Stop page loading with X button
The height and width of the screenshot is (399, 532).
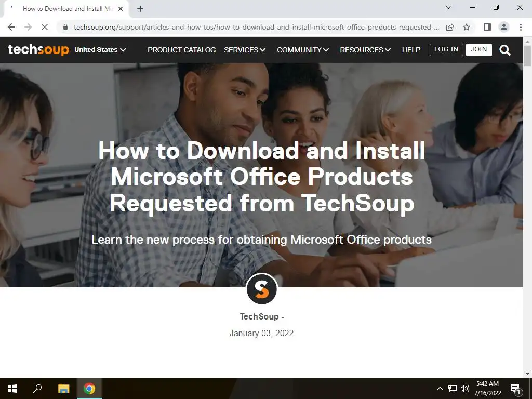point(45,27)
